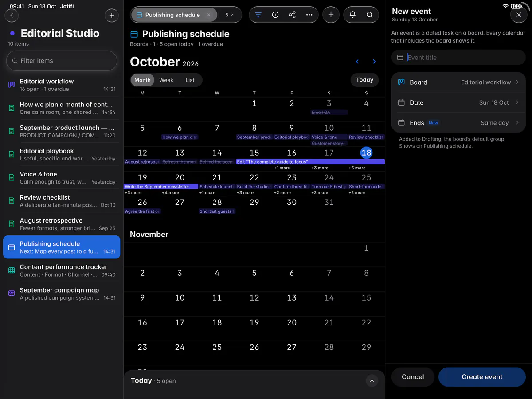Image resolution: width=532 pixels, height=399 pixels.
Task: Go back using the sidebar back arrow
Action: (12, 16)
